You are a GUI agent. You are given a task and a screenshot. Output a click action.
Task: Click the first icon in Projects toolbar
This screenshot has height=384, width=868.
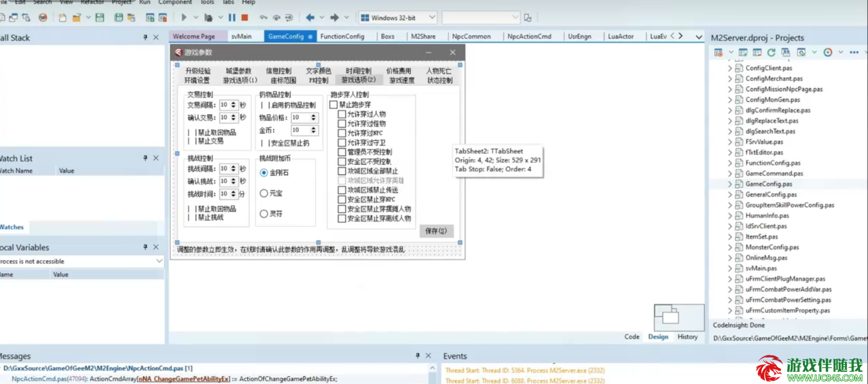[718, 53]
